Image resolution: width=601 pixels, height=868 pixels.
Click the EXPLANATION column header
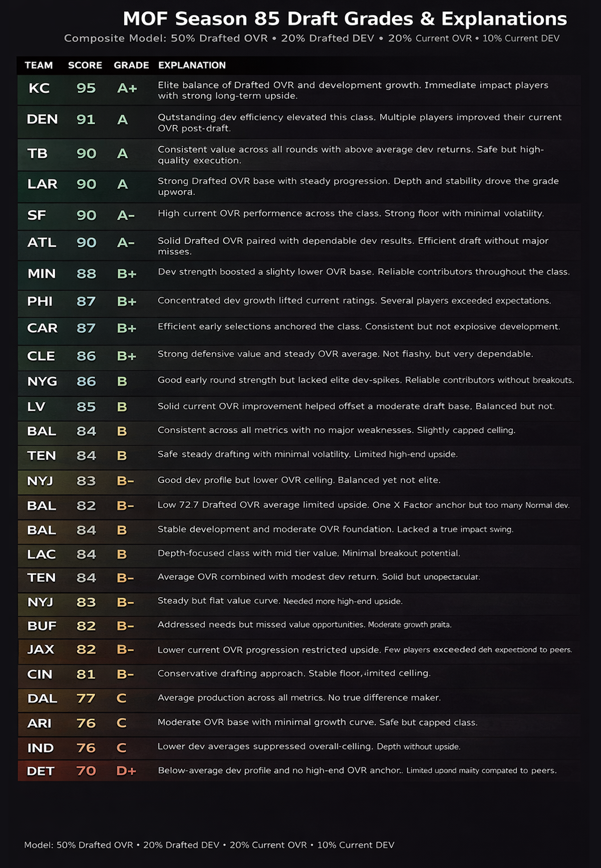click(192, 65)
